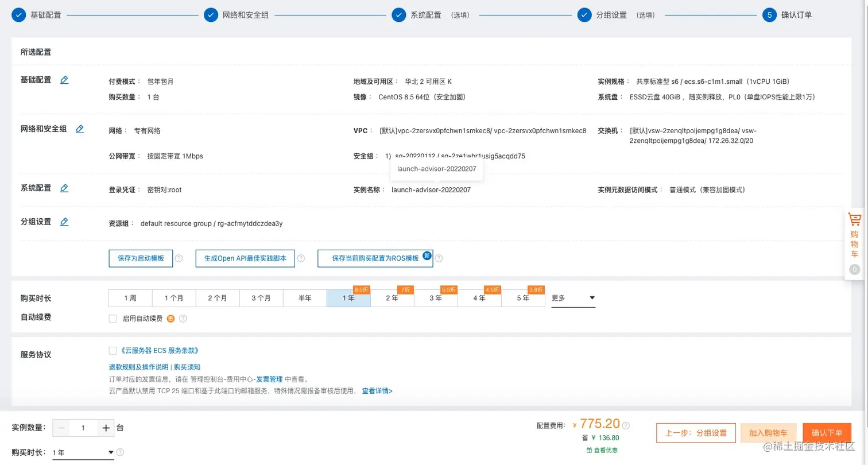Select 1周 purchase duration

point(130,298)
